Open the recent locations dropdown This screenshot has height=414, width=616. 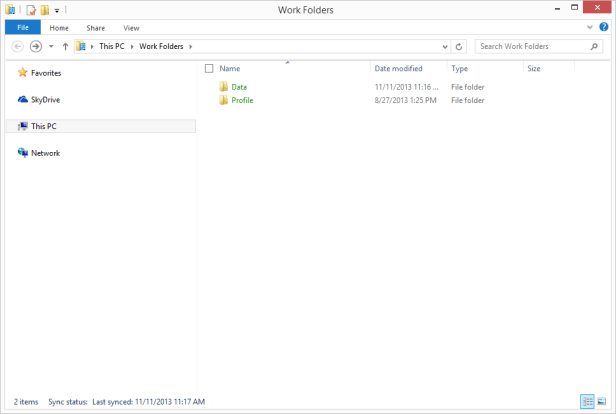click(x=51, y=46)
